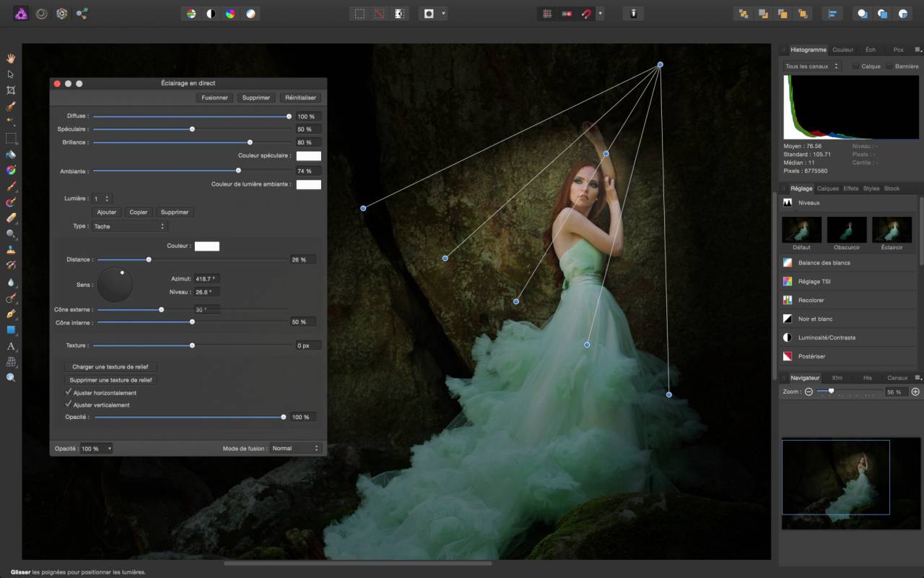Viewport: 924px width, 578px height.
Task: Uncheck Ajuster horizontalement checkbox
Action: tap(69, 392)
